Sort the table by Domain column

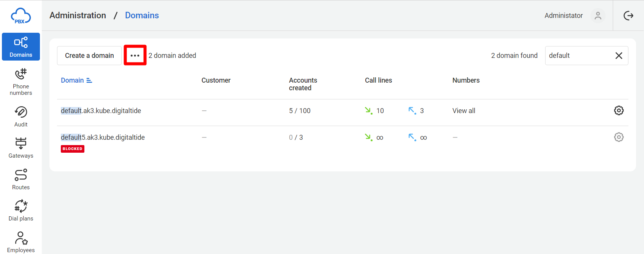(76, 80)
